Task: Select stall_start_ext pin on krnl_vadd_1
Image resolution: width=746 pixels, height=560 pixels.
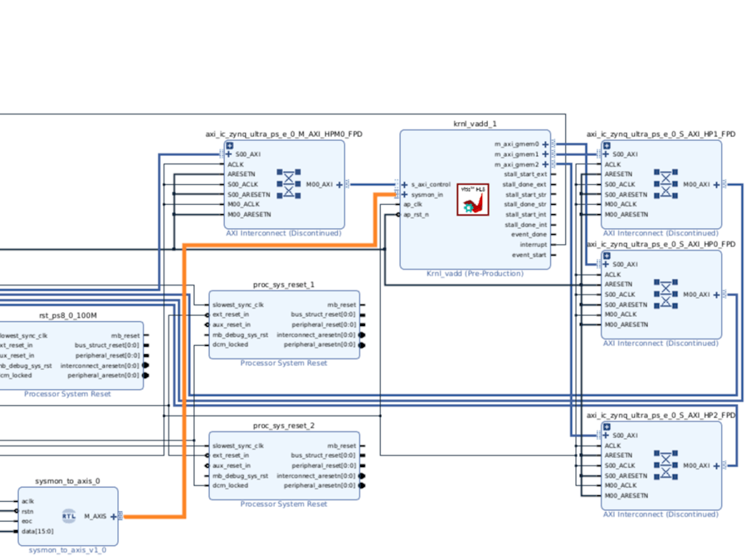Action: tap(526, 174)
